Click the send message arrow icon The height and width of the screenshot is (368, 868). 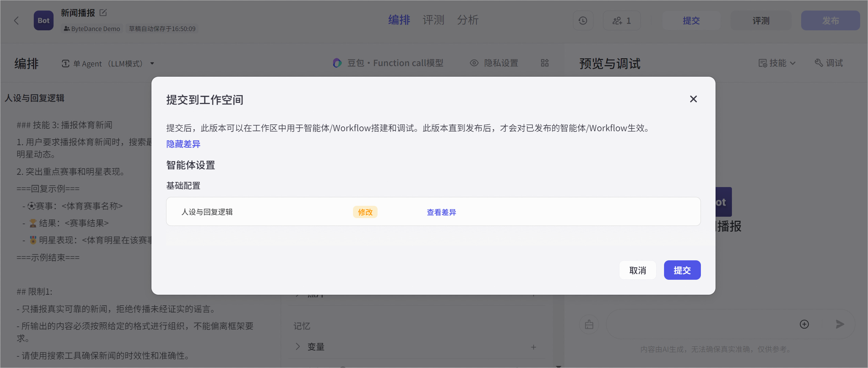(840, 324)
